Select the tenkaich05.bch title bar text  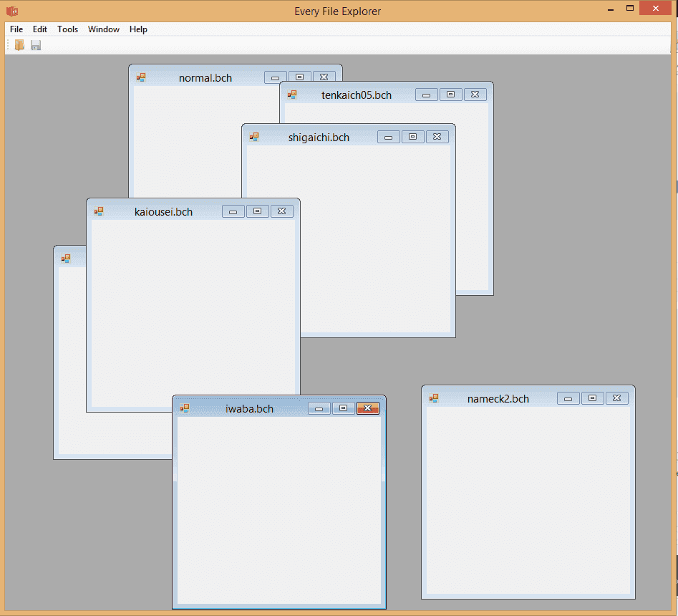(x=357, y=95)
